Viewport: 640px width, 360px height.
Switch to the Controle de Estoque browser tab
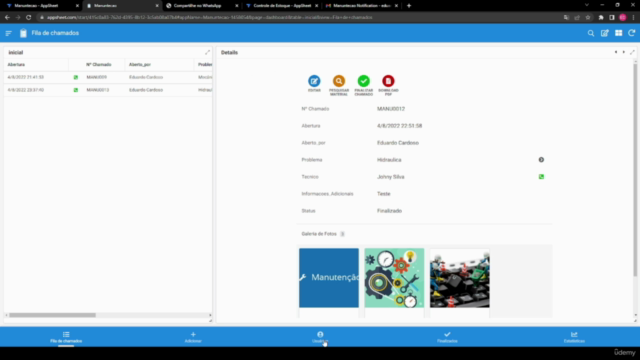coord(282,6)
